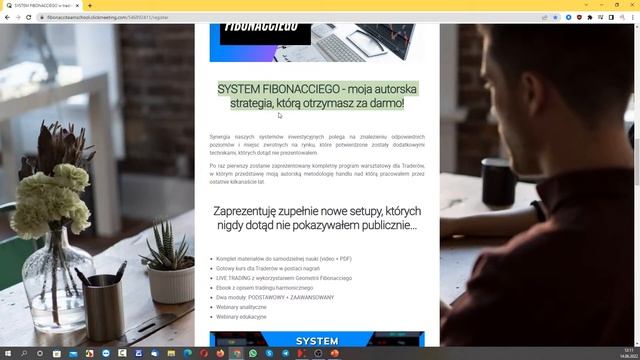Click bullet "Dwa moduły: PODSTAWOWY + ZAAWANSOWANY"
The image size is (640, 360).
click(275, 298)
